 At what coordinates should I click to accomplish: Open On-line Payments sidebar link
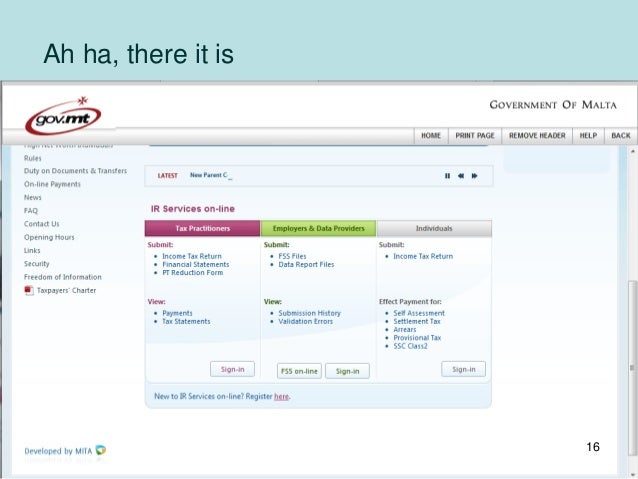click(x=52, y=184)
